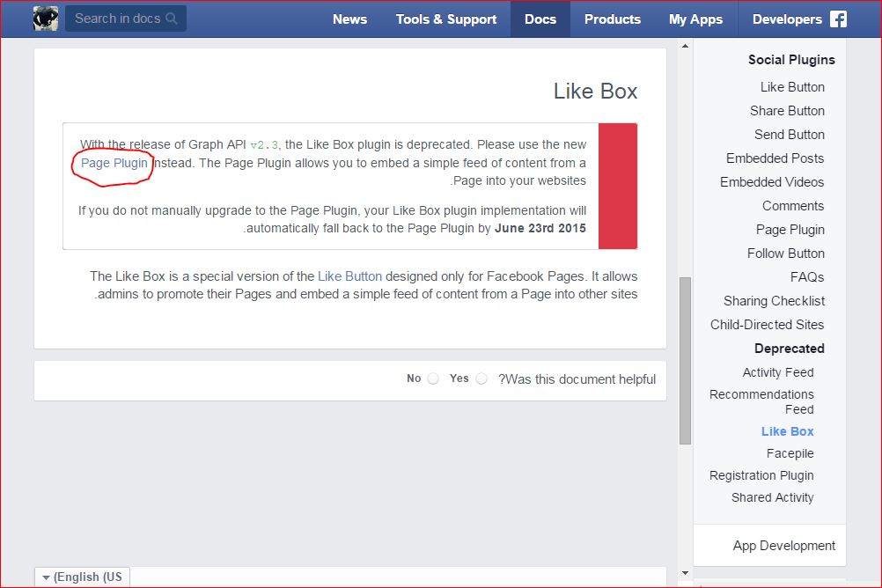
Task: Open Like Button in sidebar
Action: coord(792,87)
